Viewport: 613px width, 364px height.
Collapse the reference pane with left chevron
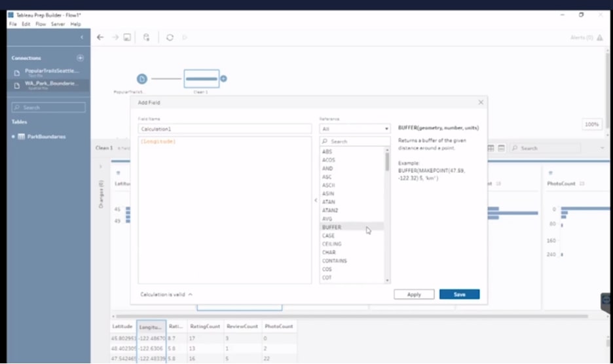coord(316,200)
